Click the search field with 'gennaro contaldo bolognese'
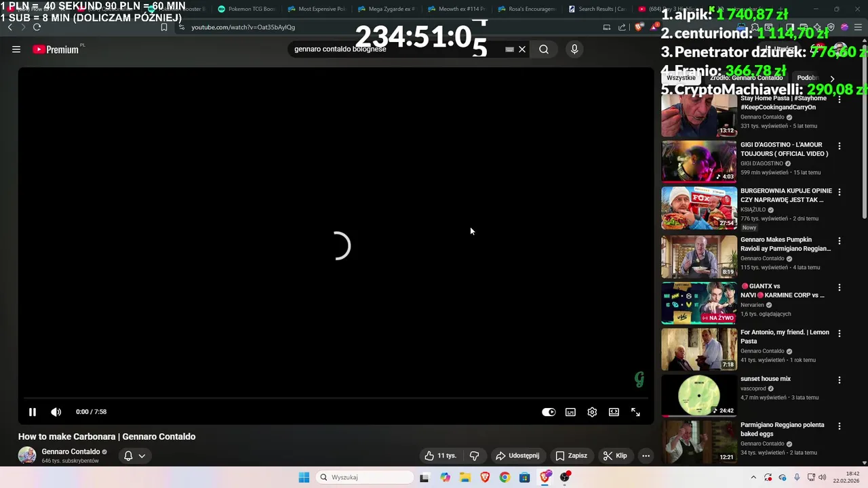 [x=397, y=49]
